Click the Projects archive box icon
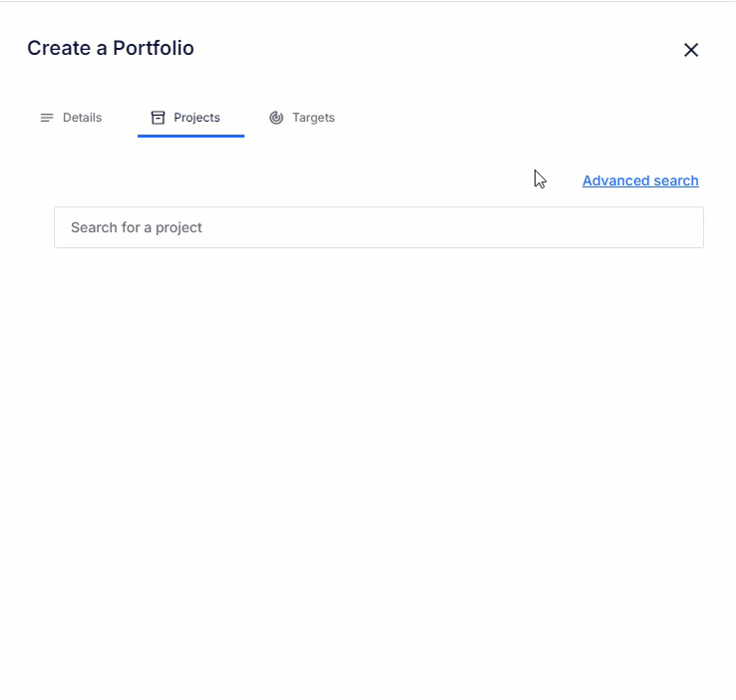 click(159, 118)
